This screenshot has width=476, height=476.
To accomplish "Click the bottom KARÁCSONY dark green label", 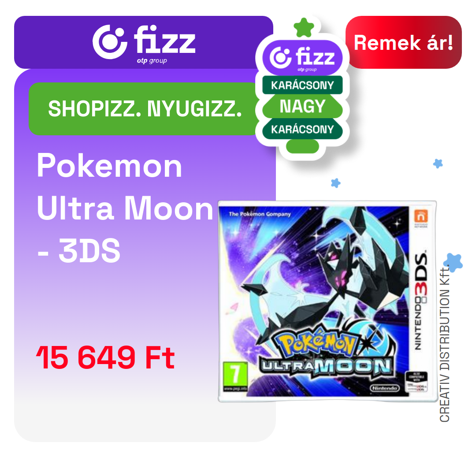I will pos(302,129).
